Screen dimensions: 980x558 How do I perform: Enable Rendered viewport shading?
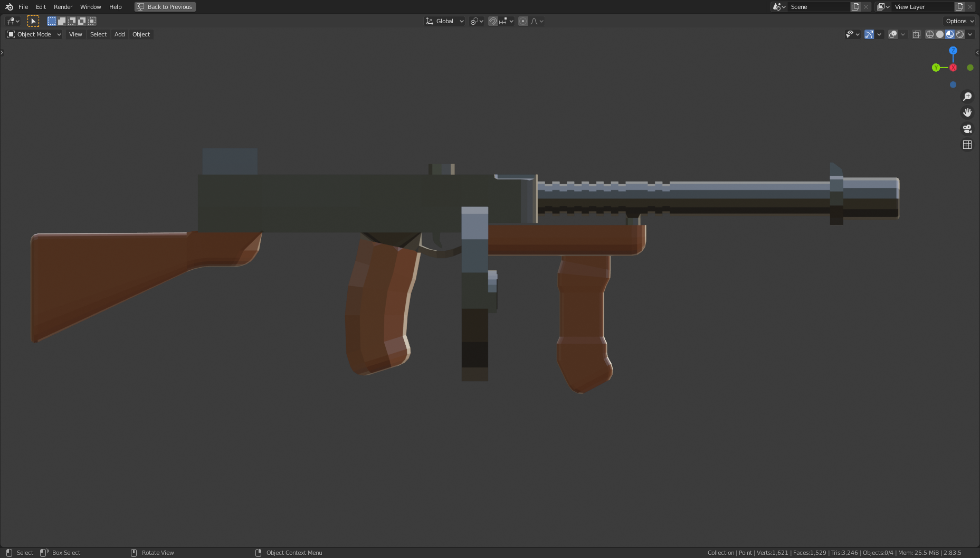click(x=960, y=34)
